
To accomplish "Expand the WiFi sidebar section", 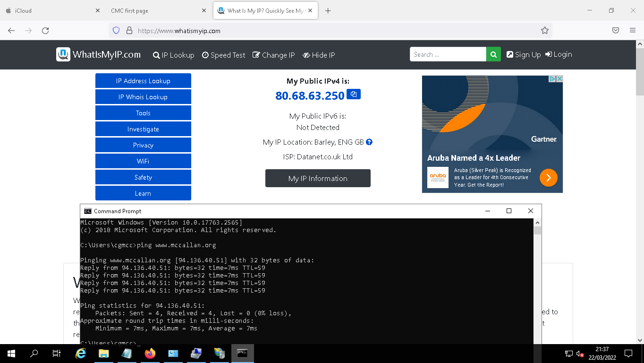I will click(143, 161).
